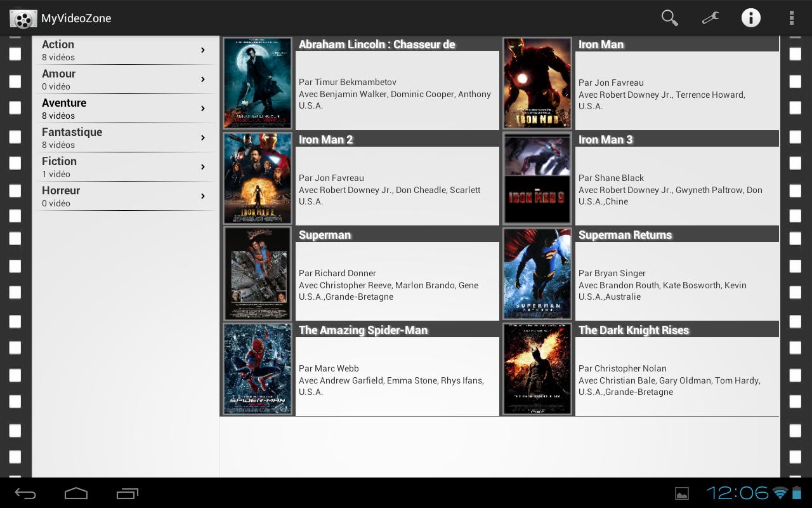This screenshot has height=508, width=812.
Task: Click the "Superman Returns" title
Action: (x=625, y=235)
